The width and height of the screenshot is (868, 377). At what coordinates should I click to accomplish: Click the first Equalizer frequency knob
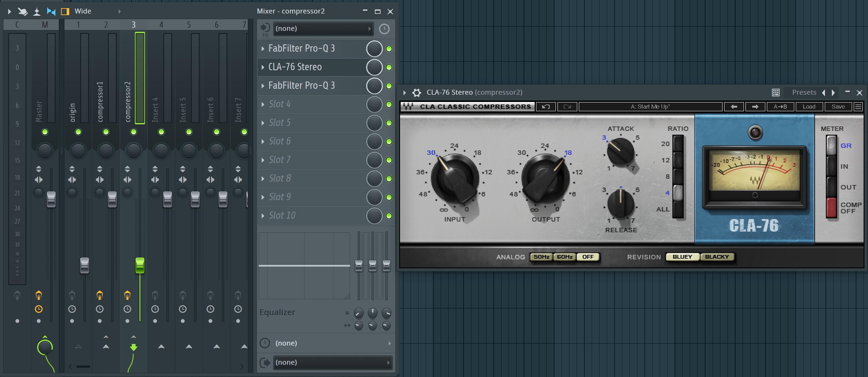(x=359, y=313)
